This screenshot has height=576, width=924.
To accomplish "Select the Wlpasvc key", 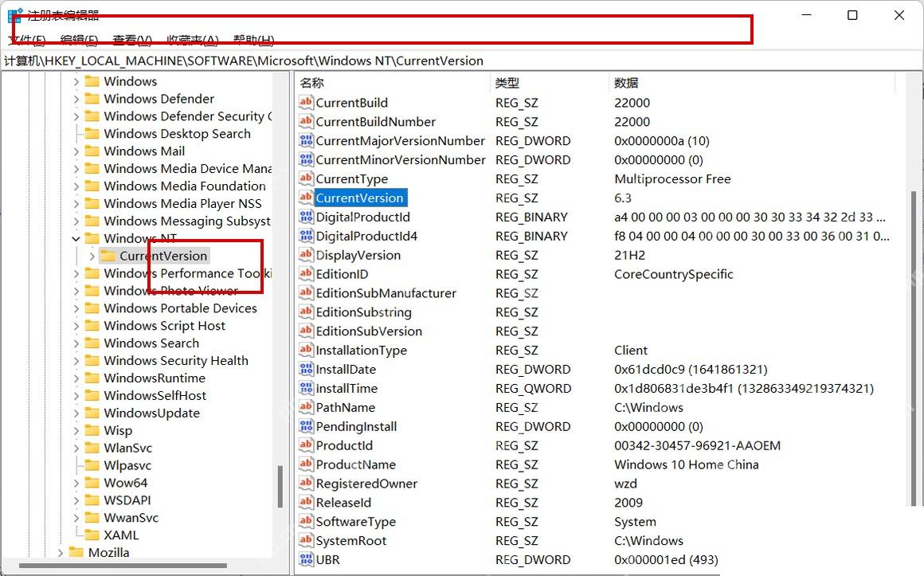I will (x=127, y=465).
